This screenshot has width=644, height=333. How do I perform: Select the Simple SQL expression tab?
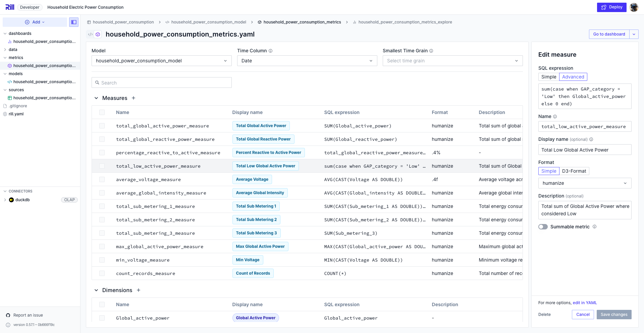(x=548, y=77)
